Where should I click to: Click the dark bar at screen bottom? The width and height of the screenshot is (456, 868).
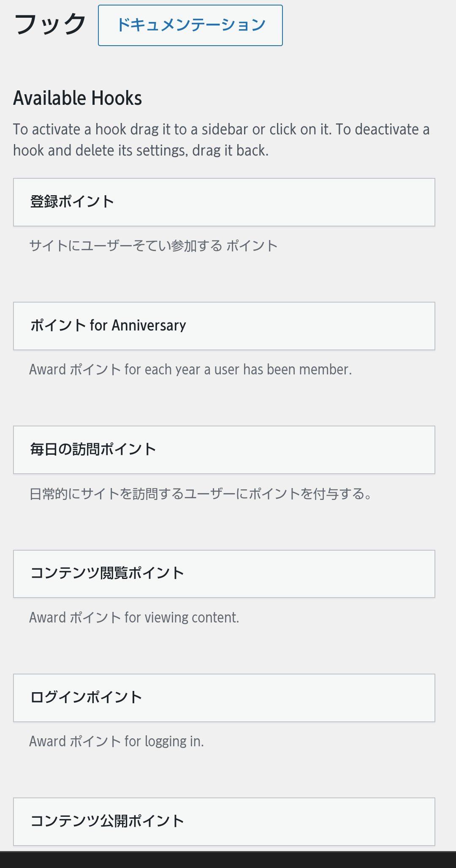(x=228, y=860)
